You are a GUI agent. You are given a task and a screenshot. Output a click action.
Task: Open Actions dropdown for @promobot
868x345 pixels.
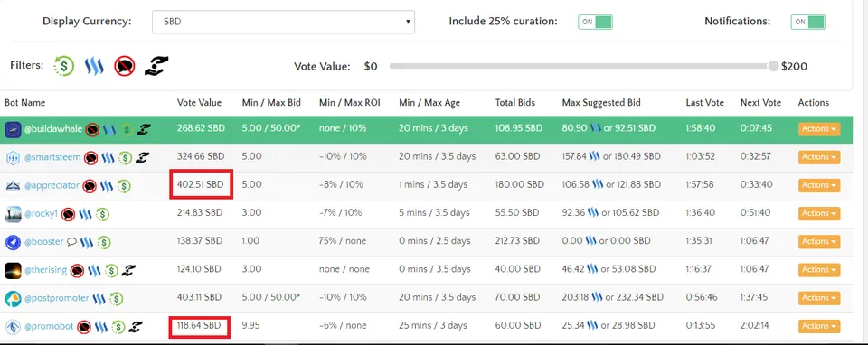pos(819,326)
